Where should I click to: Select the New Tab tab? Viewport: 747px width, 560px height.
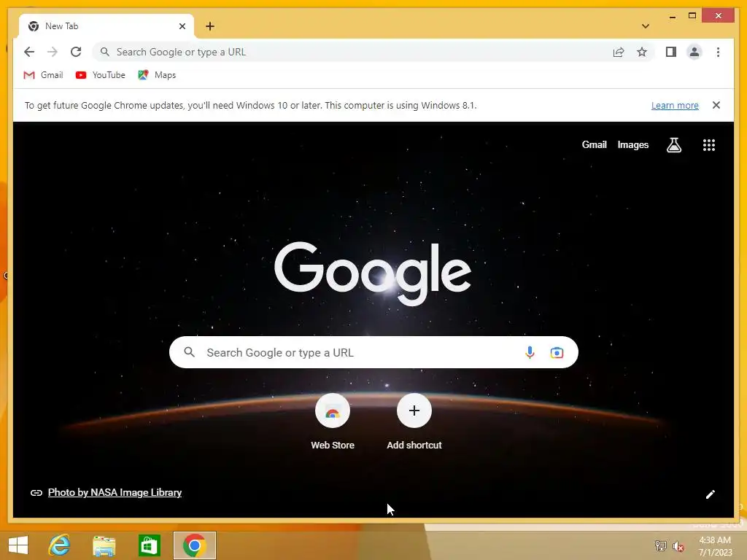coord(107,26)
